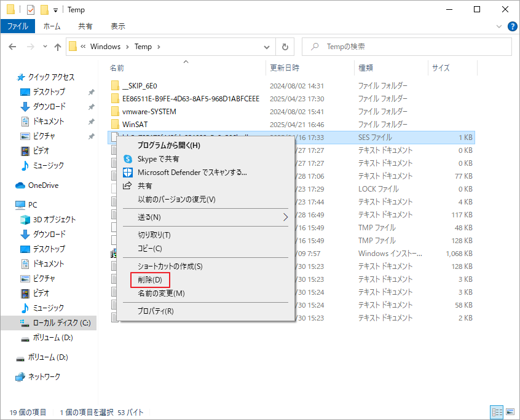The height and width of the screenshot is (420, 520).
Task: Switch to large icons view in status bar
Action: pos(511,413)
